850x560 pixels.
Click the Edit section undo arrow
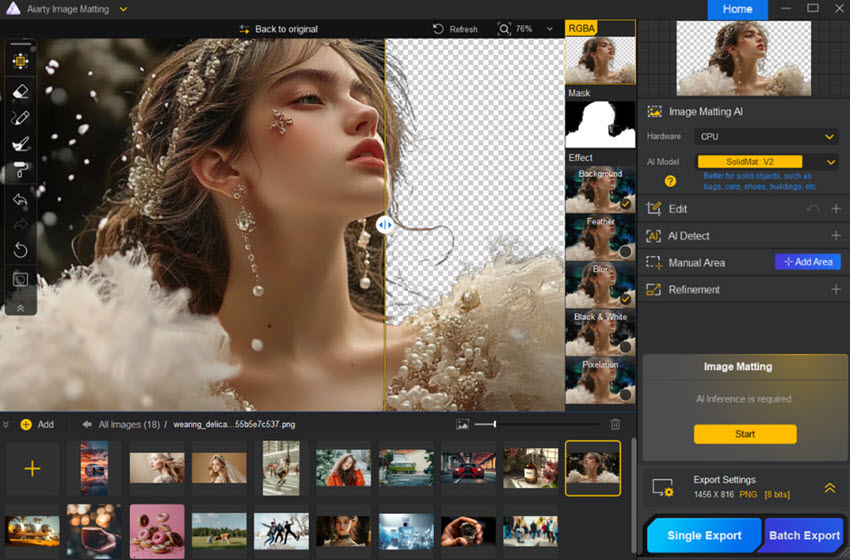[x=812, y=209]
